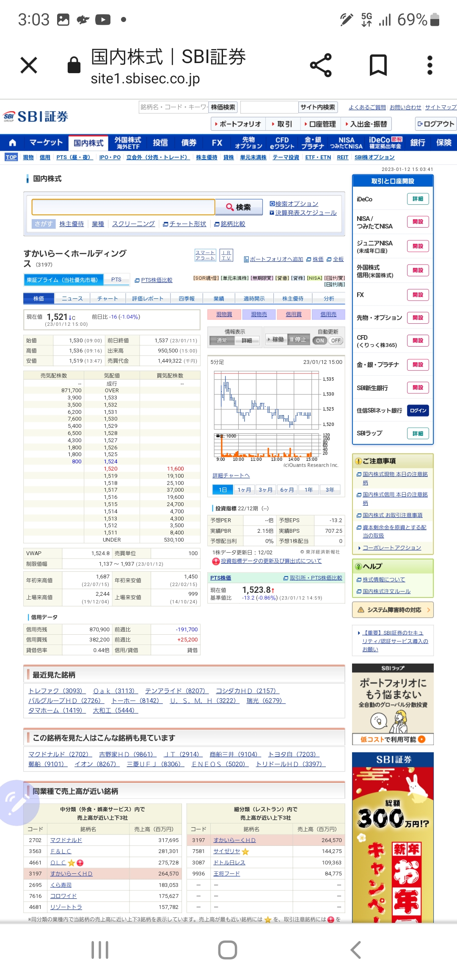Open the 外国株式 海外ETF menu
The image size is (457, 980).
(128, 143)
